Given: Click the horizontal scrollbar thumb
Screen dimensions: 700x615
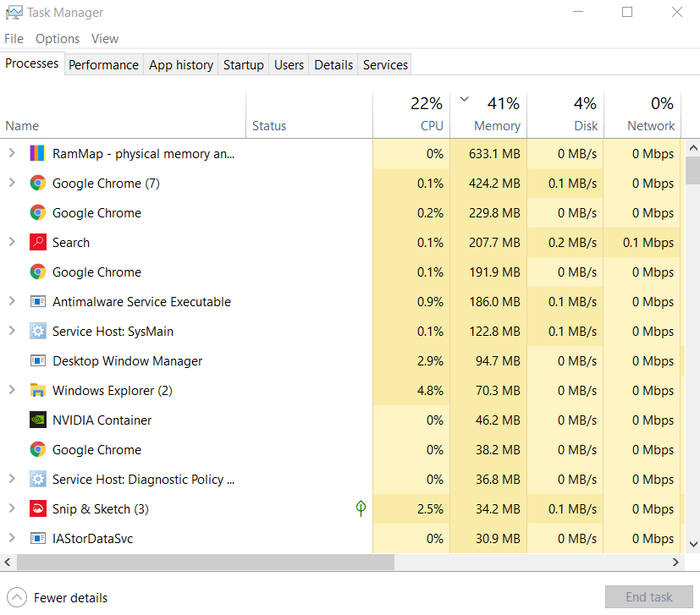Looking at the screenshot, I should 206,563.
